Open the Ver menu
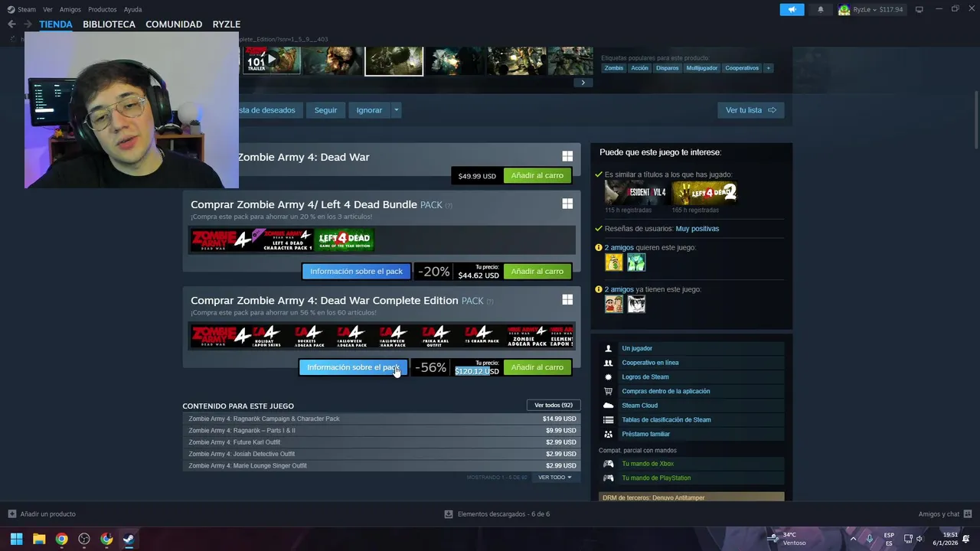Viewport: 980px width, 551px height. coord(48,9)
